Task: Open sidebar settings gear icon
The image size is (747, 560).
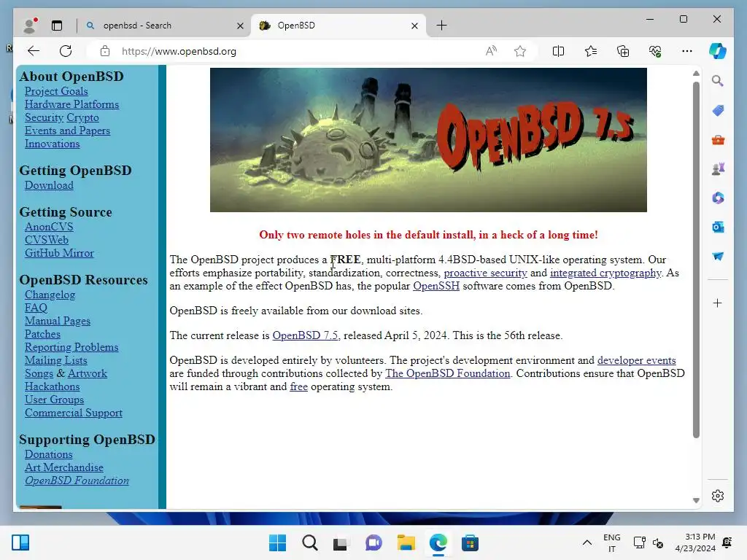Action: 718,496
